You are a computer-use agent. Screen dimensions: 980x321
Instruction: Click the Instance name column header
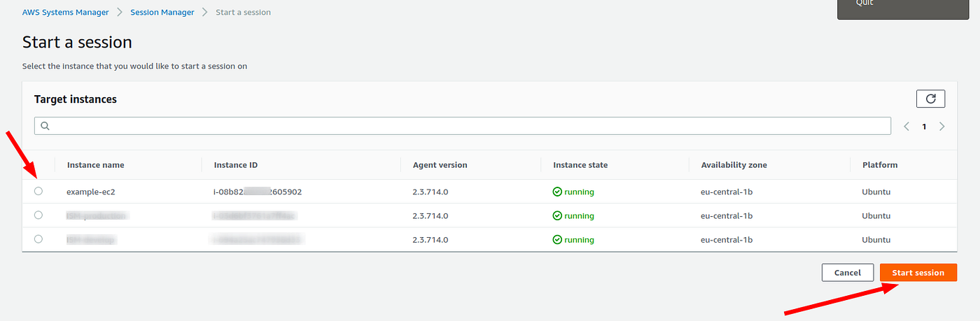point(96,165)
